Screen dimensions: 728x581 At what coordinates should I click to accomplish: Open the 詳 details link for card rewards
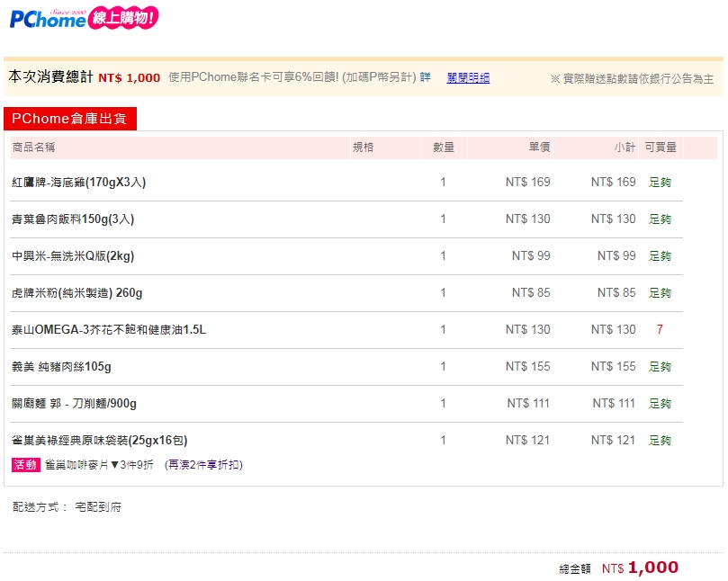click(x=426, y=77)
